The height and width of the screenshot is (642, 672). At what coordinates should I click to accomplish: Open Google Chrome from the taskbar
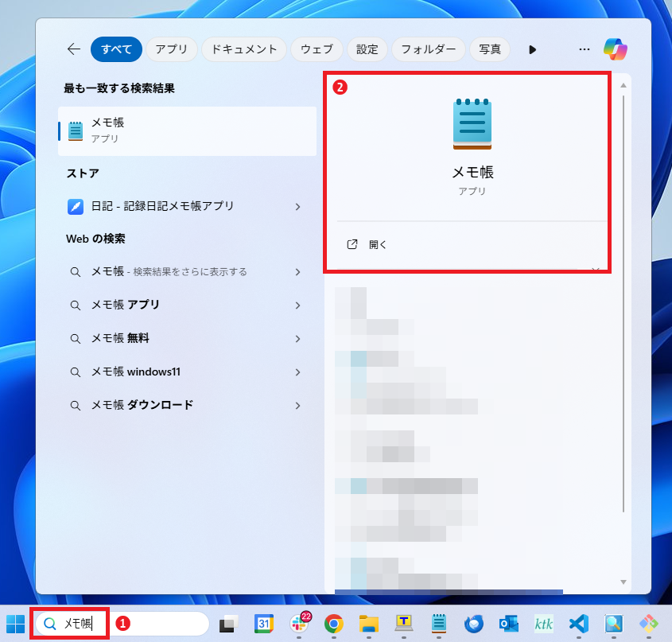tap(333, 624)
